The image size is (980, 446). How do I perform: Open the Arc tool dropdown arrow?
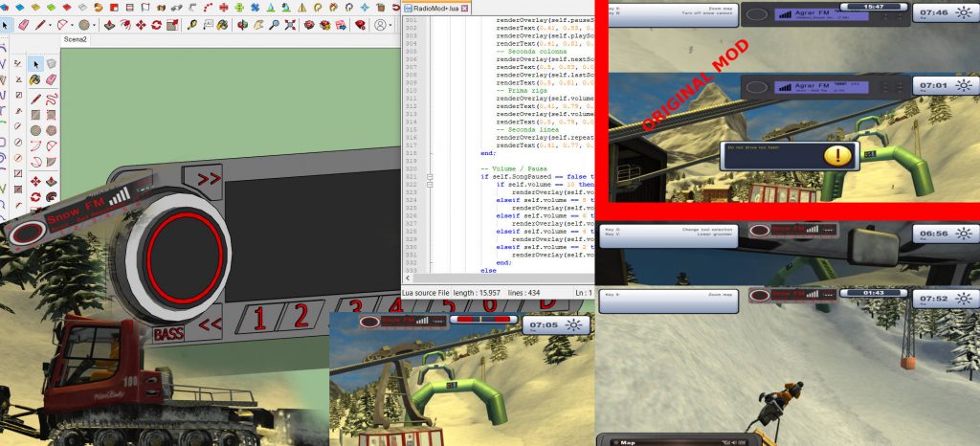coord(73,26)
